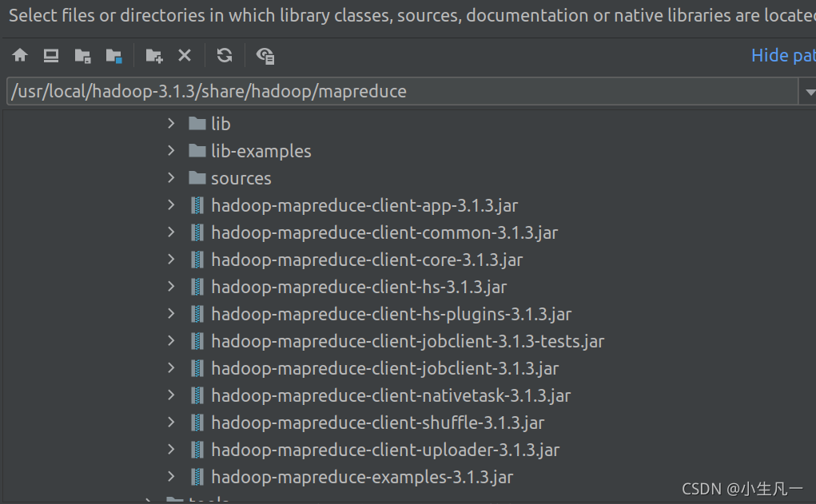Click the path text field
Image resolution: width=816 pixels, height=504 pixels.
402,91
